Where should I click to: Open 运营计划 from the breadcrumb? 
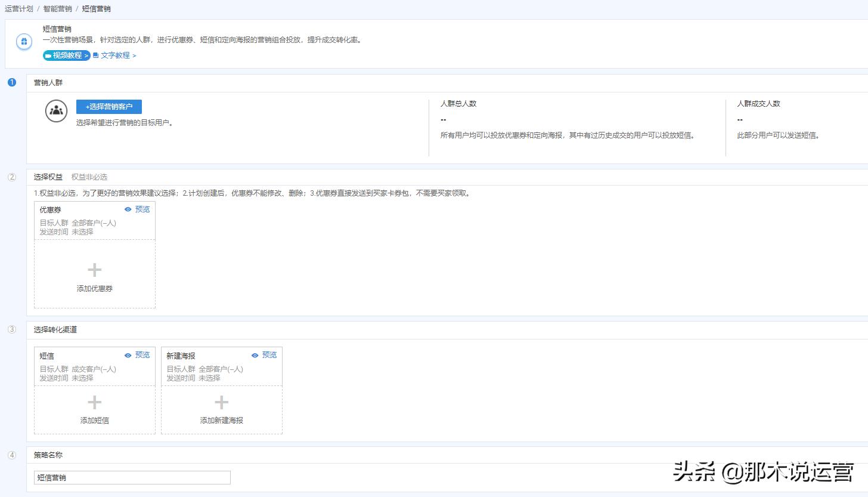coord(18,8)
